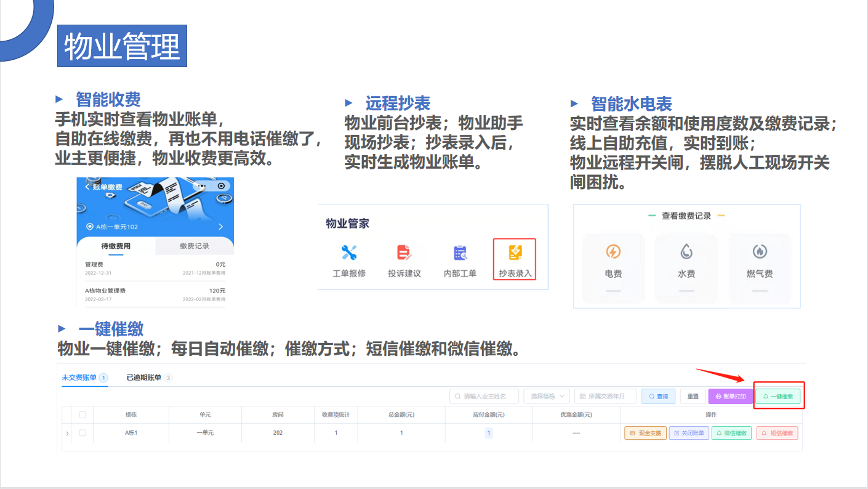Screen dimensions: 868x489
Task: Click the 智能水电表 heading
Action: coord(632,103)
